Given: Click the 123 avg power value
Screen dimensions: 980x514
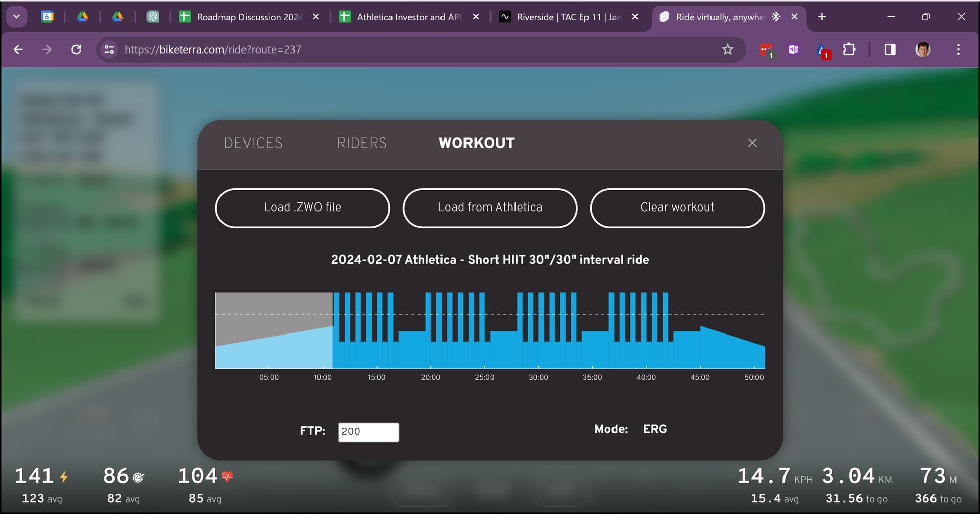Looking at the screenshot, I should click(x=42, y=498).
